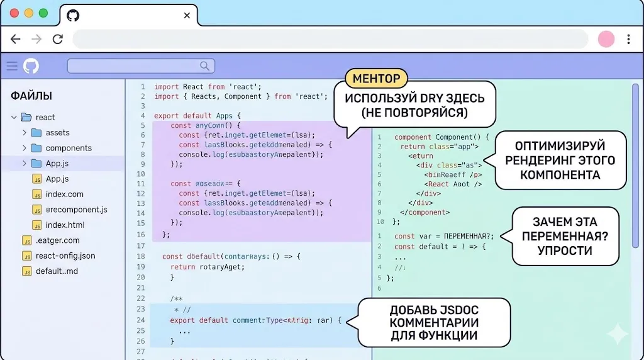Open the default..md file
The image size is (644, 360).
(x=57, y=271)
